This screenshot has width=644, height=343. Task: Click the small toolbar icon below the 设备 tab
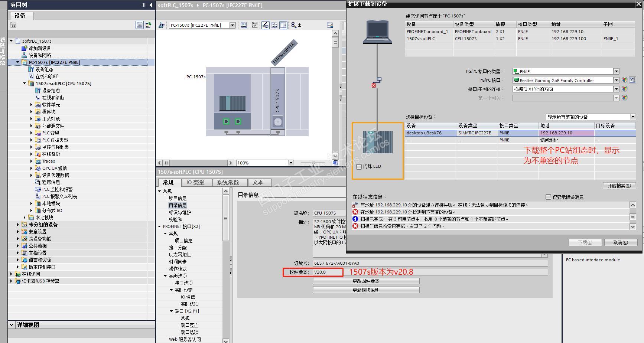click(x=14, y=25)
